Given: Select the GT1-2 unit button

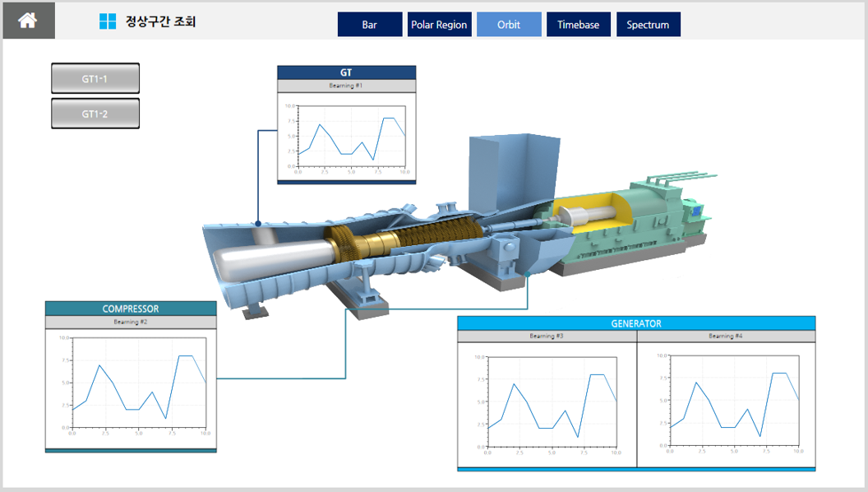Looking at the screenshot, I should (95, 114).
